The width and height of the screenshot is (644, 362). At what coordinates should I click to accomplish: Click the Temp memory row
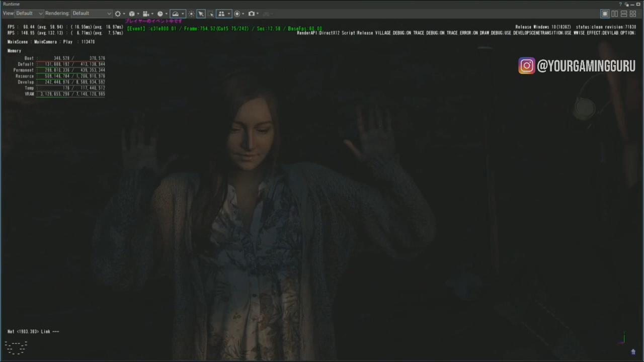(64, 88)
